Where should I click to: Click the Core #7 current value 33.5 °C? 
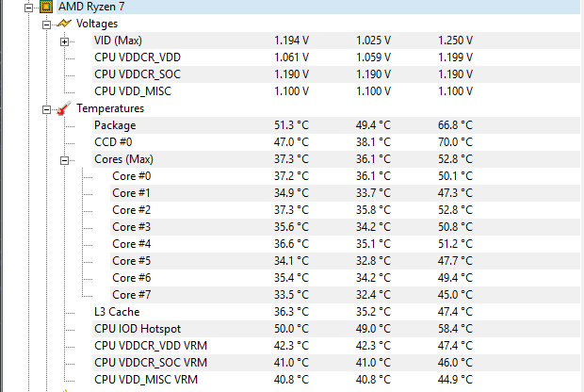pyautogui.click(x=292, y=295)
